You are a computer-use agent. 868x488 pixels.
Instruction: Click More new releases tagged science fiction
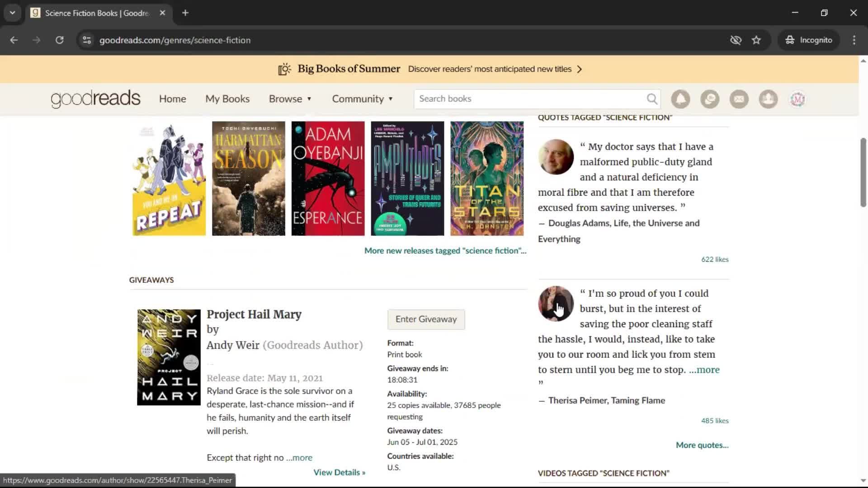tap(445, 251)
